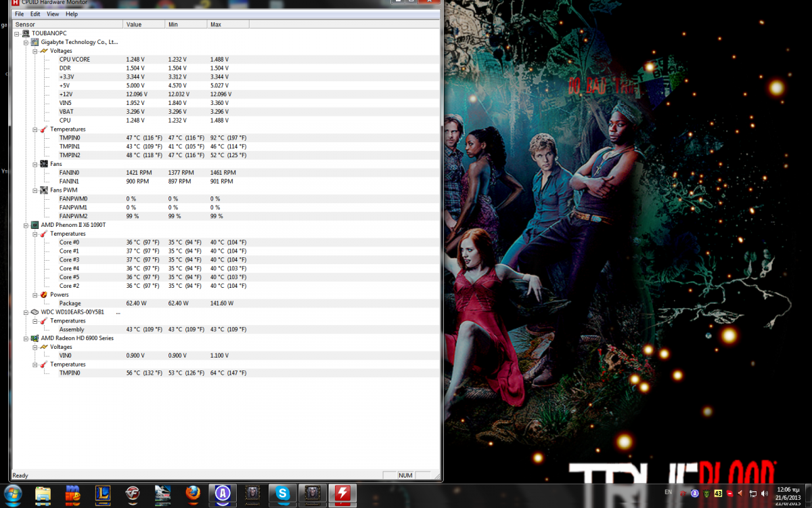This screenshot has height=508, width=812.
Task: Click the Max column header
Action: point(229,24)
